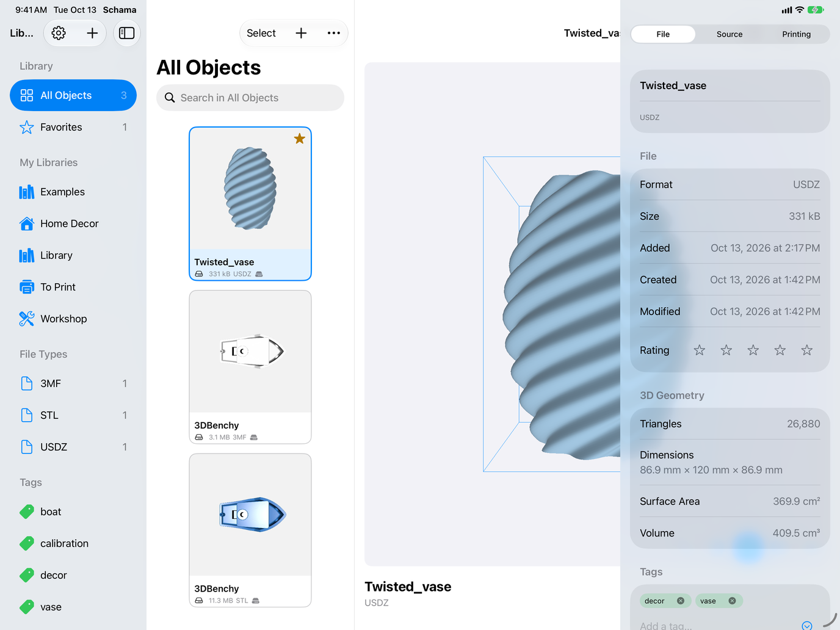Open Favorites in the sidebar
This screenshot has width=840, height=630.
click(x=73, y=127)
